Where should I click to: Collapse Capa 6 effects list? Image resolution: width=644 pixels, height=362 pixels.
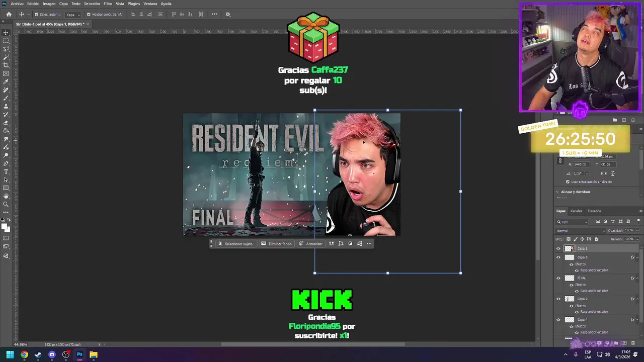click(x=637, y=257)
